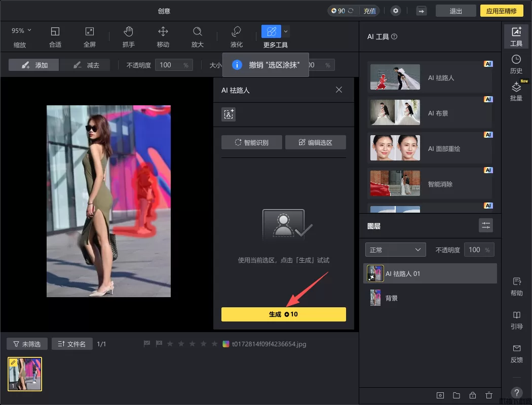532x405 pixels.
Task: Open Batch (批量) panel in sidebar
Action: (x=516, y=91)
